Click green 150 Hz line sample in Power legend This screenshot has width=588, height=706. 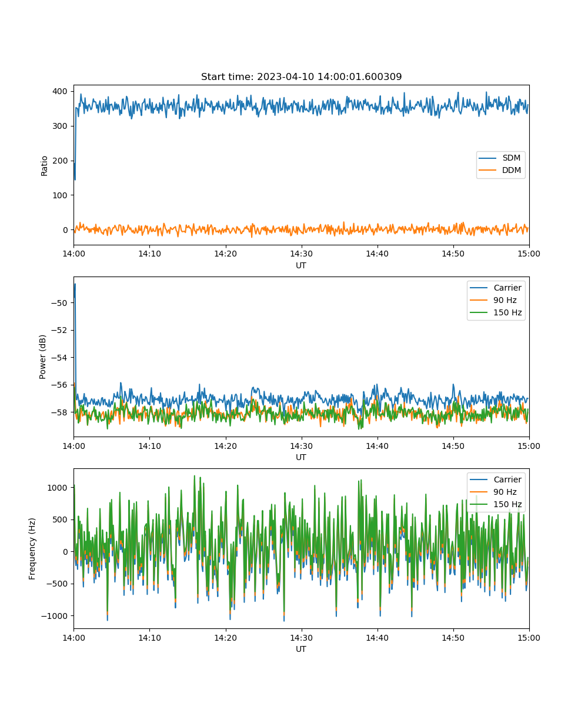[x=480, y=312]
